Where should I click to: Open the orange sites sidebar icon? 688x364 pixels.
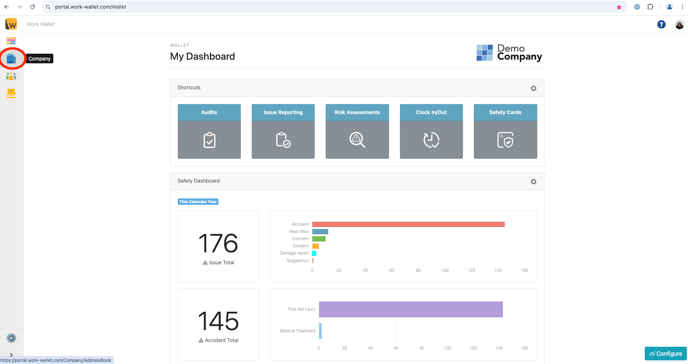(11, 93)
